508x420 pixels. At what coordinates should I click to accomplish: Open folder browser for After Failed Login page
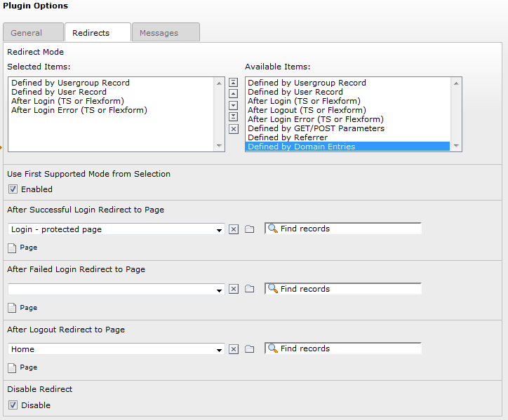249,289
